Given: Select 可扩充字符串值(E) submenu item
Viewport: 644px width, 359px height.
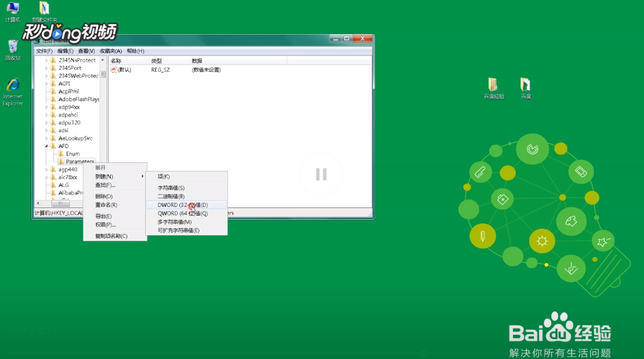Looking at the screenshot, I should coord(186,230).
